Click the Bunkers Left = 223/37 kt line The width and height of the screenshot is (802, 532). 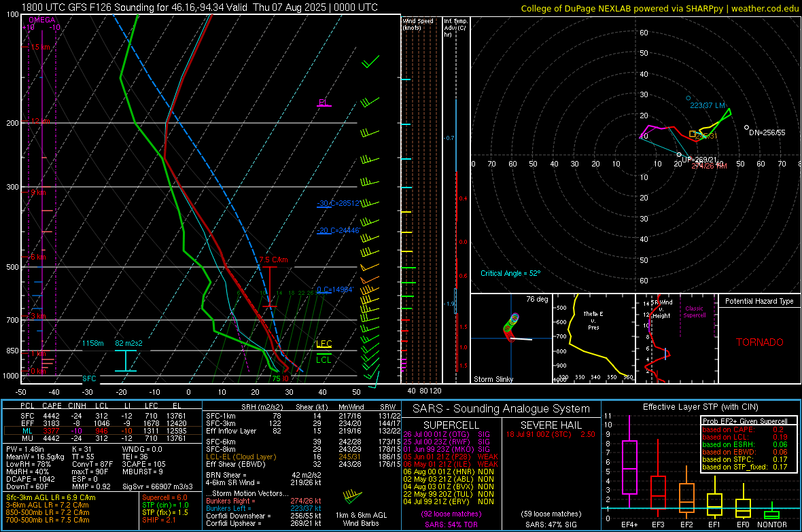264,508
